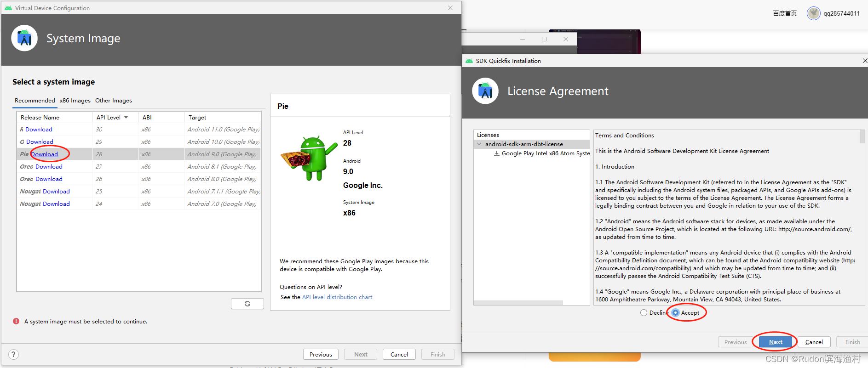Collapse the android-sdk-arm-dbt-license tree node

(479, 144)
